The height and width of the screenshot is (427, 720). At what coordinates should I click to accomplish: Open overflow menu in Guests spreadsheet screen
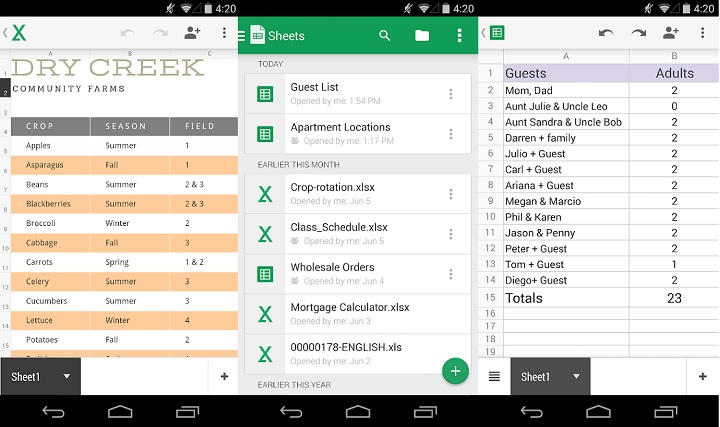703,33
